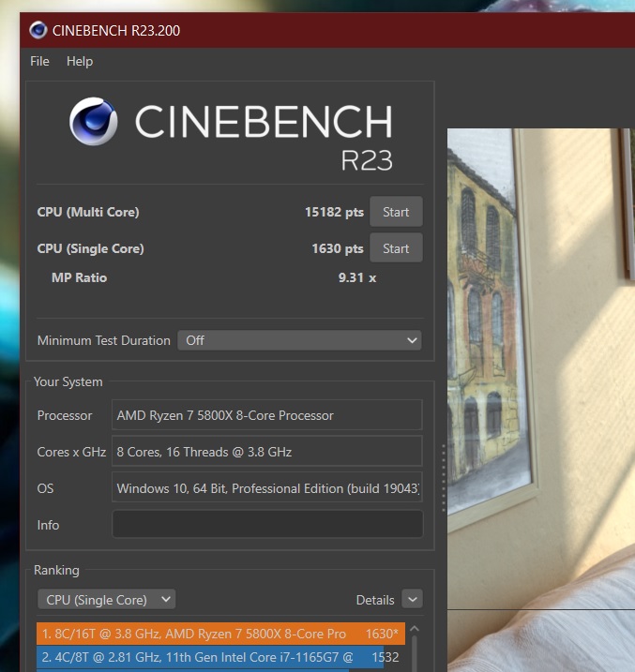Viewport: 635px width, 672px height.
Task: Open the File menu
Action: [39, 61]
